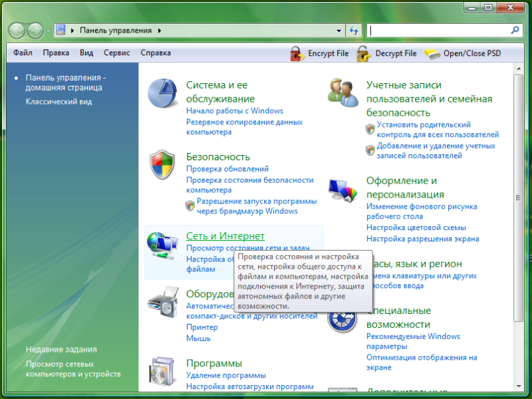Click the Network and Internet globe icon
Image resolution: width=532 pixels, height=399 pixels.
[x=162, y=245]
